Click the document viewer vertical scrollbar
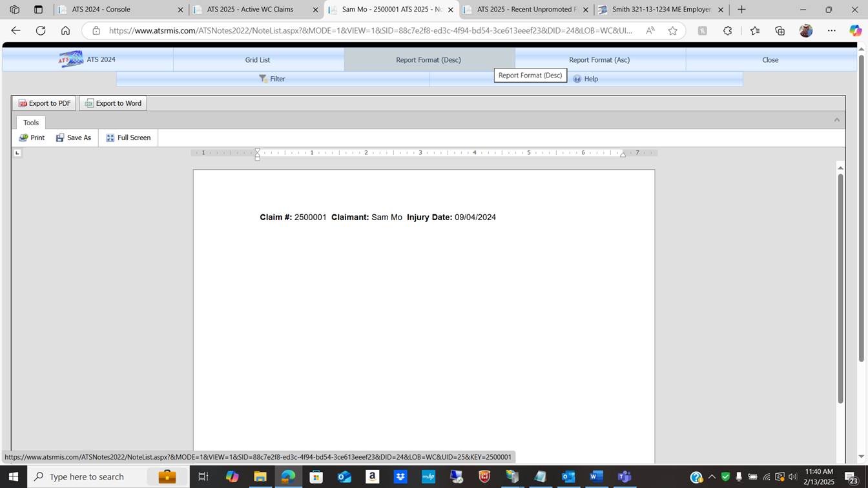The height and width of the screenshot is (488, 868). 840,287
